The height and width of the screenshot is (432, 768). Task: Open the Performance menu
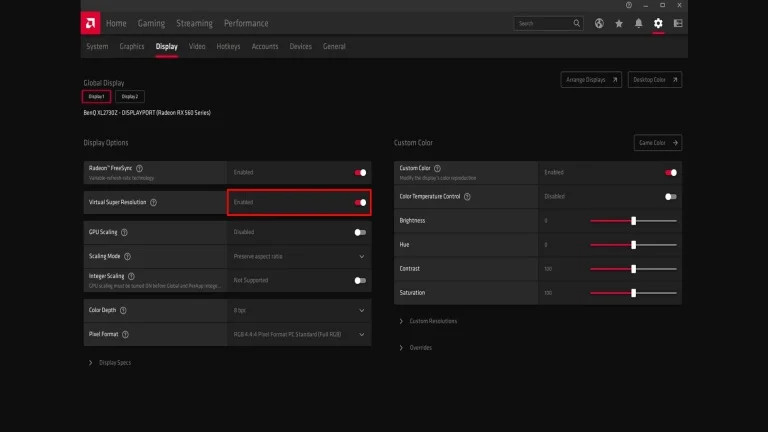tap(246, 23)
